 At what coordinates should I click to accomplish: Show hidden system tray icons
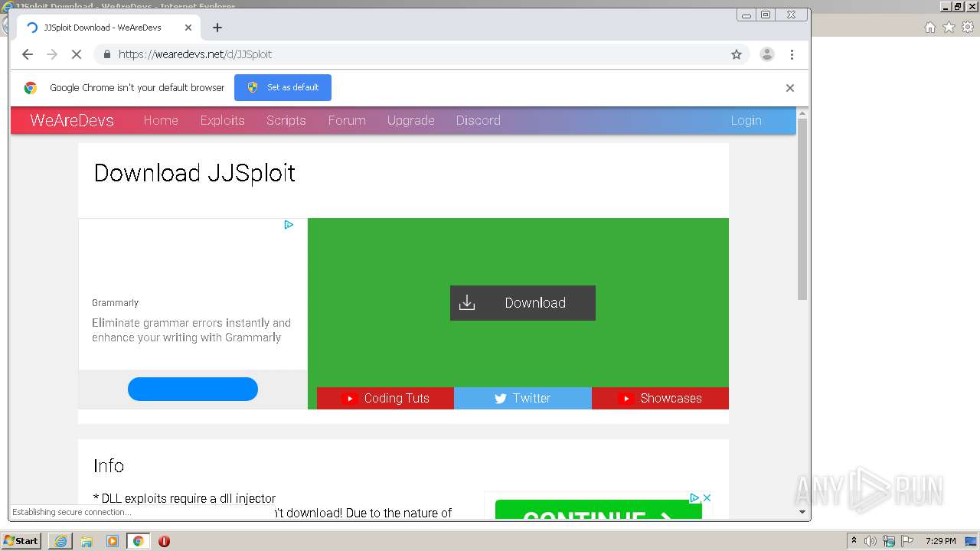click(x=854, y=541)
